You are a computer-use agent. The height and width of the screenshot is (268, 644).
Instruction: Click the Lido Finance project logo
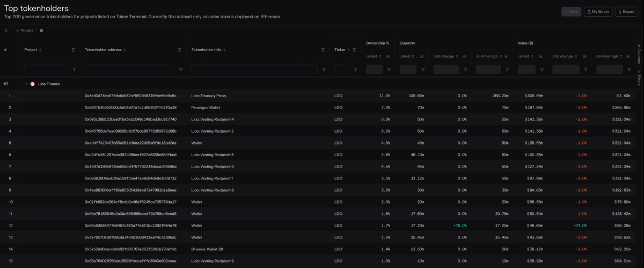coord(32,84)
